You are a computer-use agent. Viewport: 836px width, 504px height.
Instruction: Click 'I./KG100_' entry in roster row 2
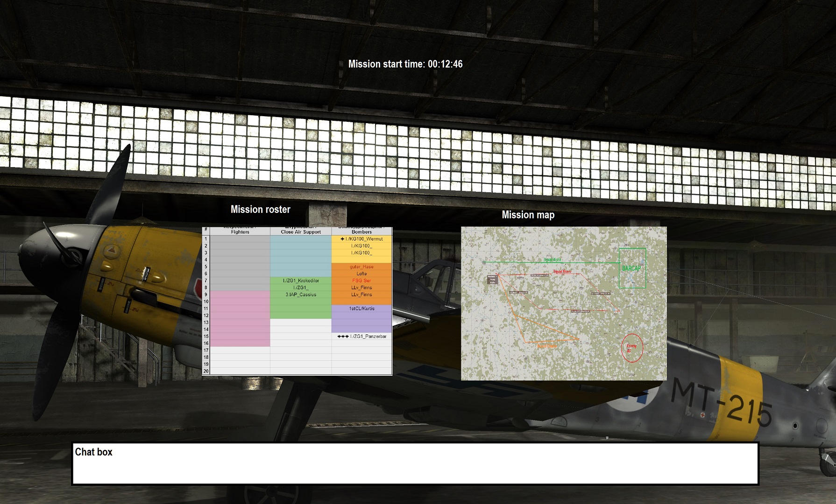(361, 246)
